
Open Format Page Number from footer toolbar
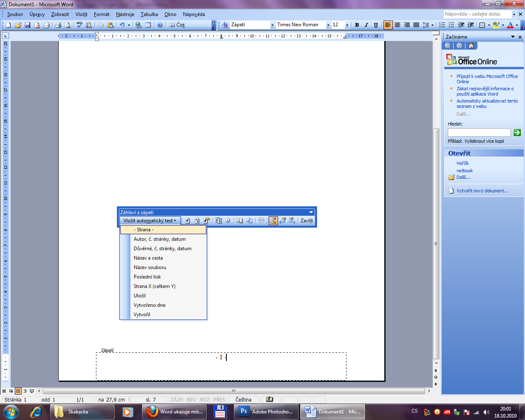pyautogui.click(x=207, y=221)
